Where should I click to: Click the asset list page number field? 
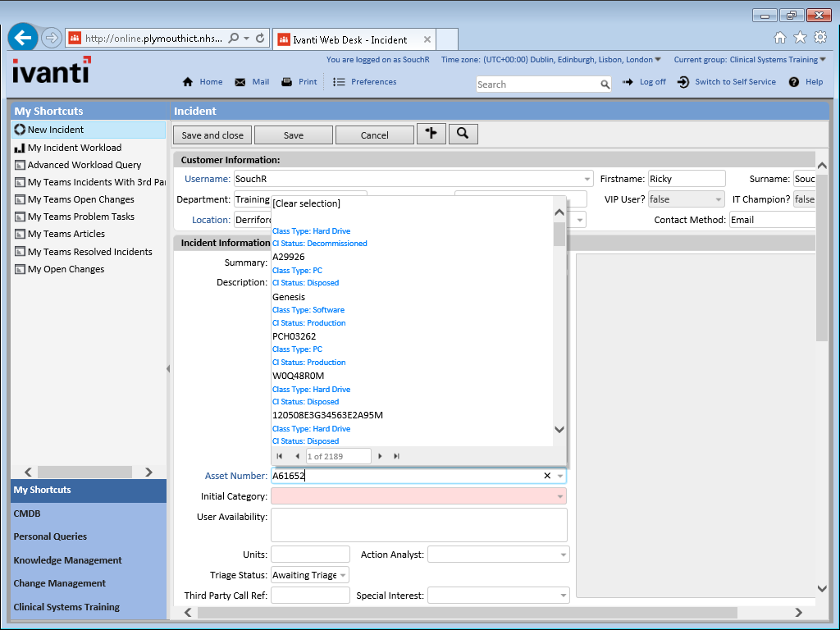[338, 456]
